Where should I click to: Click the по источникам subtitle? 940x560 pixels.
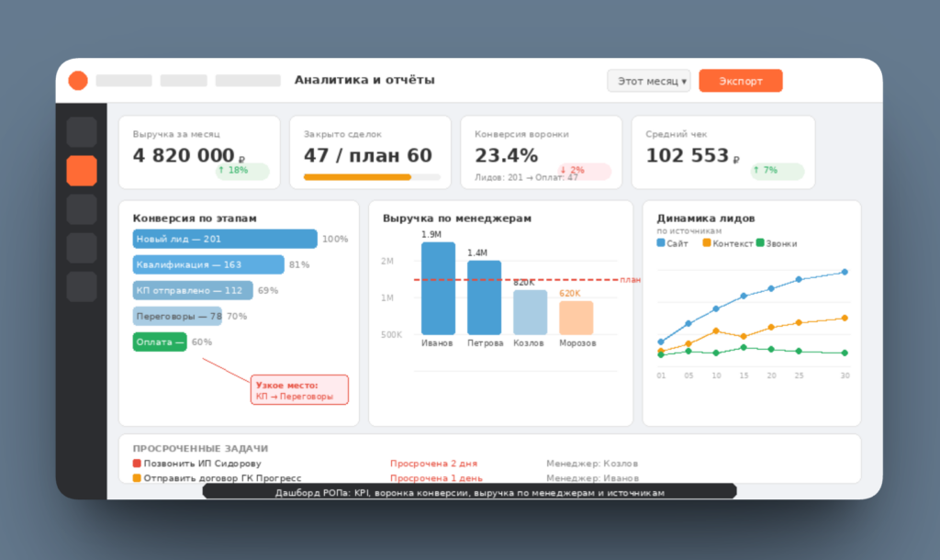688,230
